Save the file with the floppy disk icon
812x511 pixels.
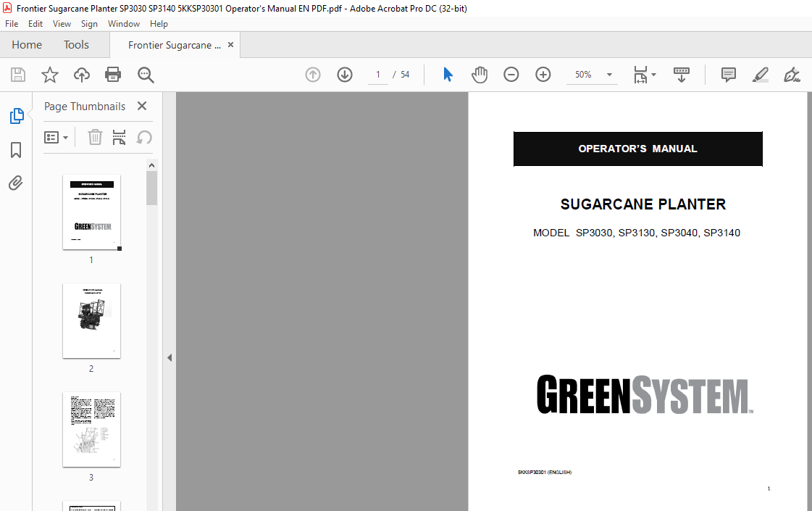coord(18,75)
